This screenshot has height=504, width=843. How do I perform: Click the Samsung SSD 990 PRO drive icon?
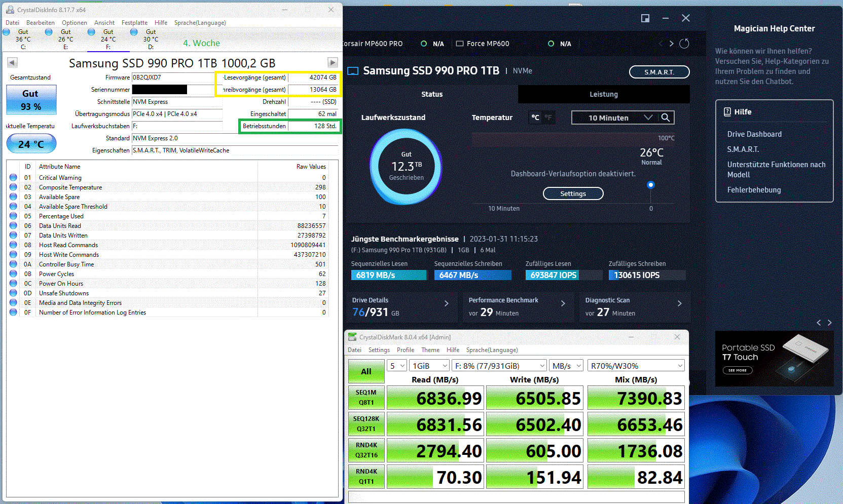coord(353,71)
